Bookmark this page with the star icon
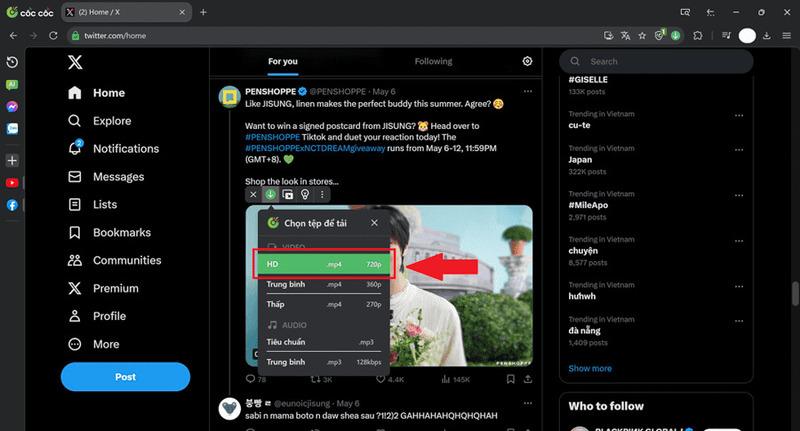The width and height of the screenshot is (800, 431). [642, 36]
